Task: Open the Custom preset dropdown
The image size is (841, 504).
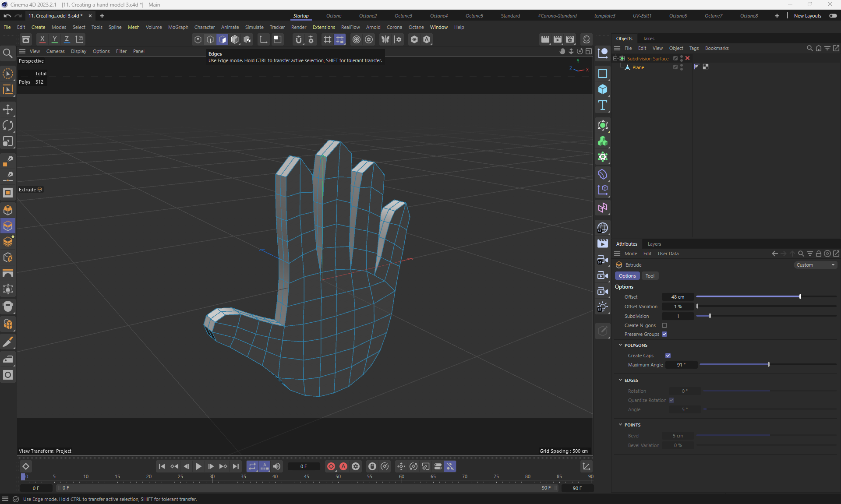Action: coord(815,265)
